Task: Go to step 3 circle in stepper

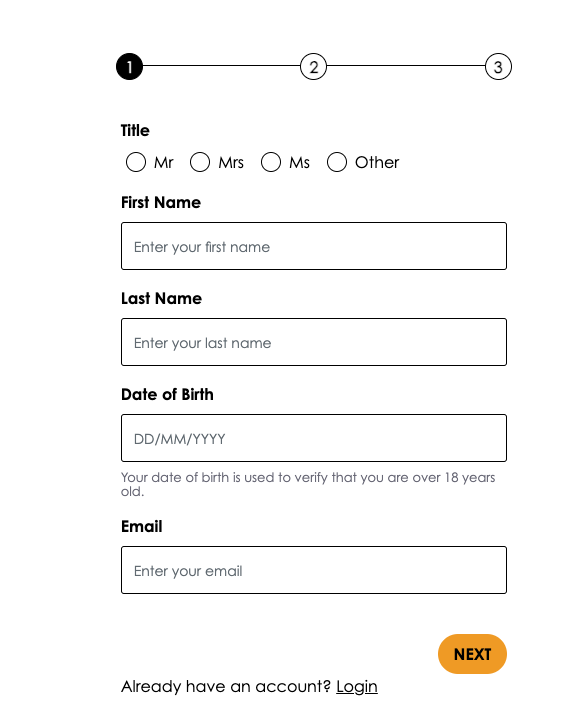Action: pyautogui.click(x=498, y=67)
